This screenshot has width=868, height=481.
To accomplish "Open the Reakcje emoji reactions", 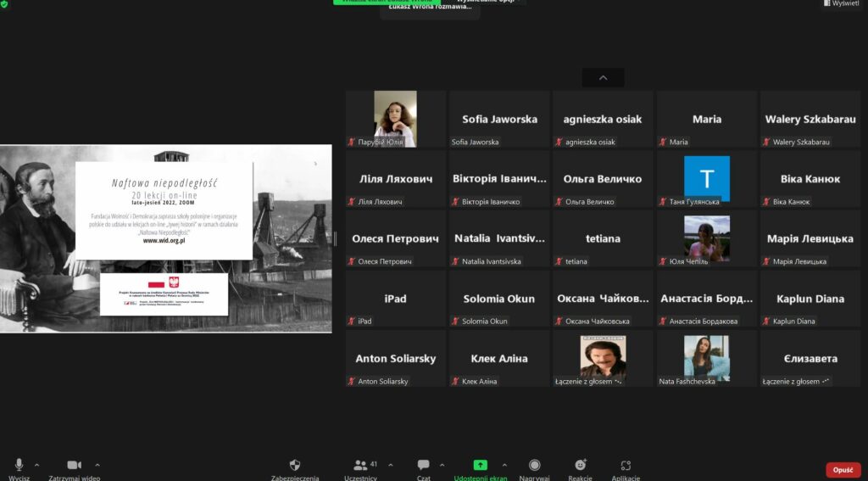I will [580, 466].
